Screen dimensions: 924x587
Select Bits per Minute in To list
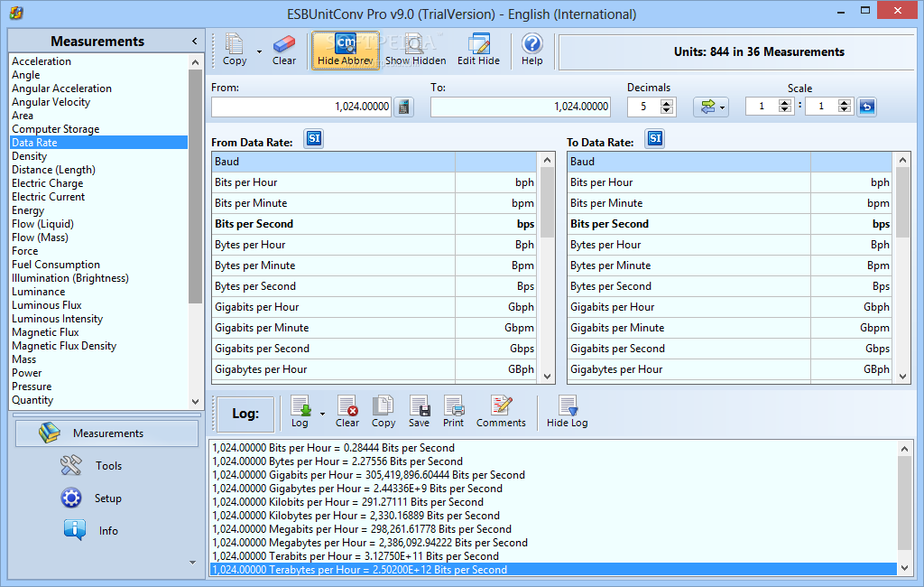click(729, 203)
